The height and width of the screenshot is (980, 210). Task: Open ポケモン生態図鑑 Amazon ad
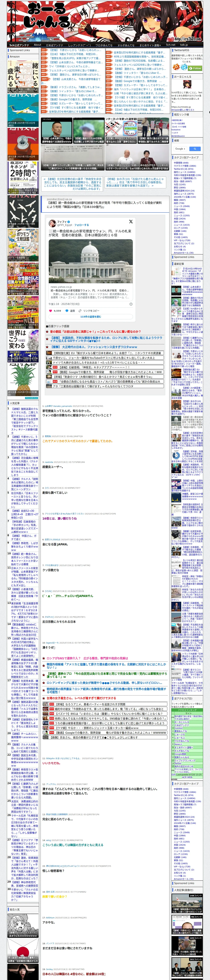pos(23,245)
